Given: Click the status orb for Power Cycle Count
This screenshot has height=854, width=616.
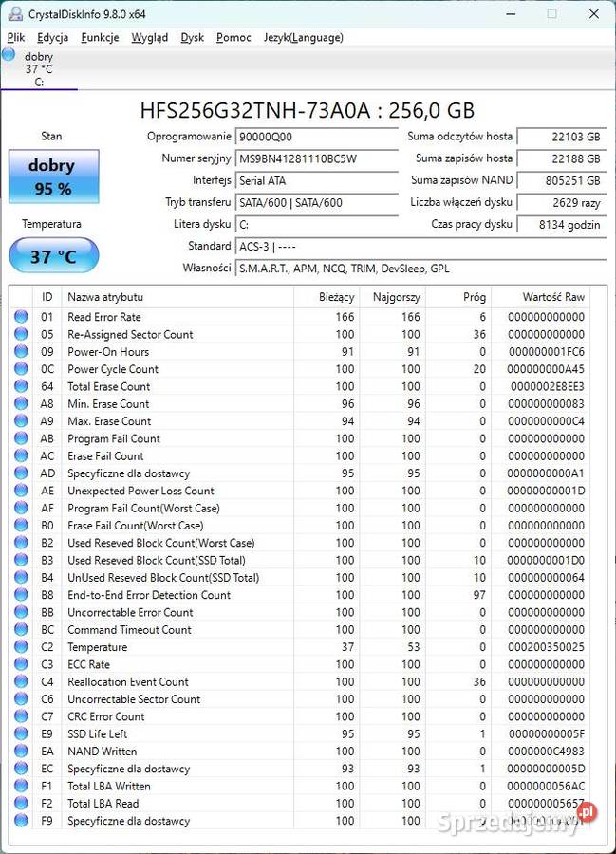Looking at the screenshot, I should click(x=21, y=369).
